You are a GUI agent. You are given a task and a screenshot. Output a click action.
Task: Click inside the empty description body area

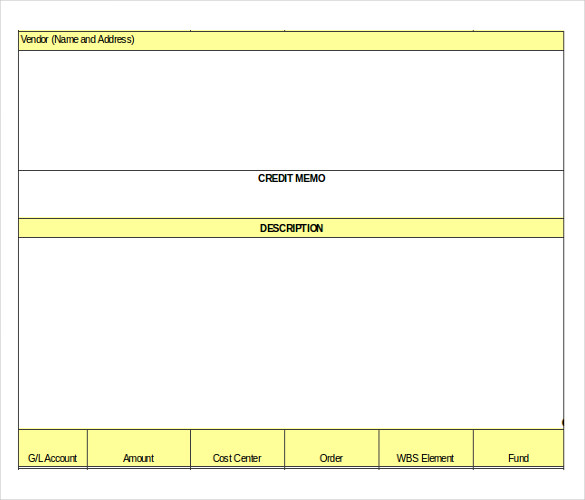[x=291, y=333]
